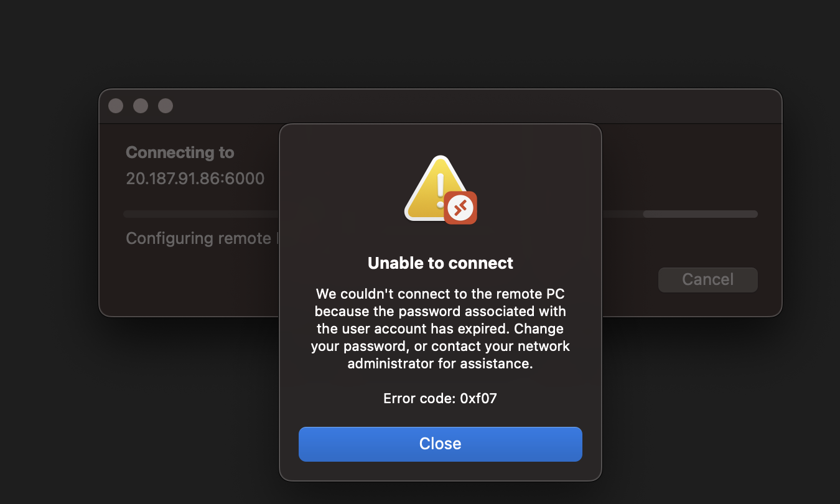The height and width of the screenshot is (504, 840).
Task: Click the middle gray minimize window dot
Action: click(141, 106)
